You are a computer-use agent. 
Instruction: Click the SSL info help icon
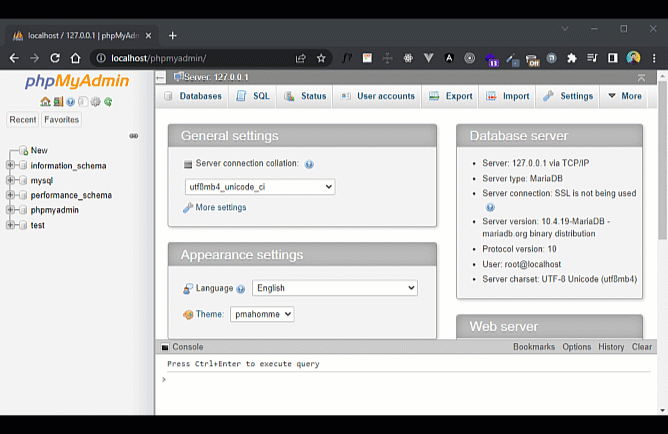(490, 207)
